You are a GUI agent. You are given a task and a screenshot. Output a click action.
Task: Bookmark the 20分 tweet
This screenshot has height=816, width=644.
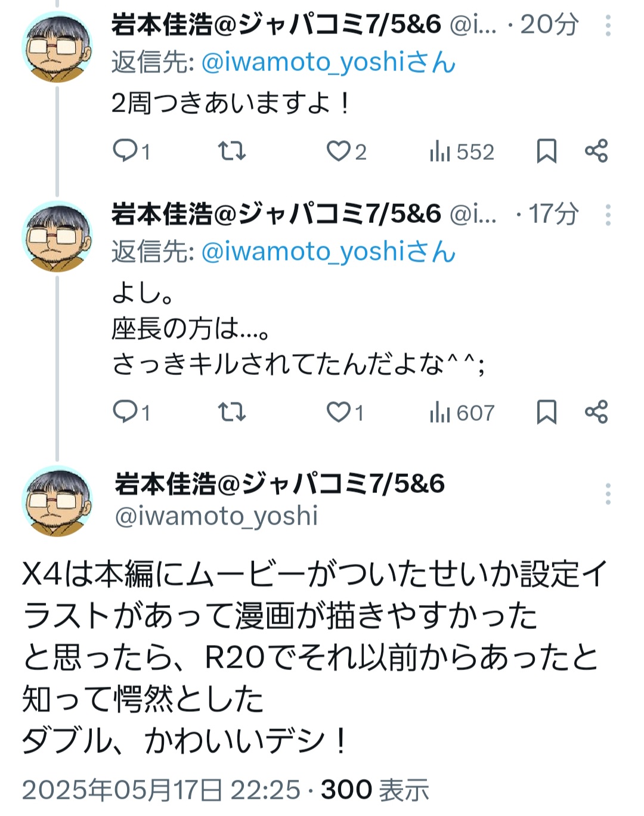click(546, 151)
